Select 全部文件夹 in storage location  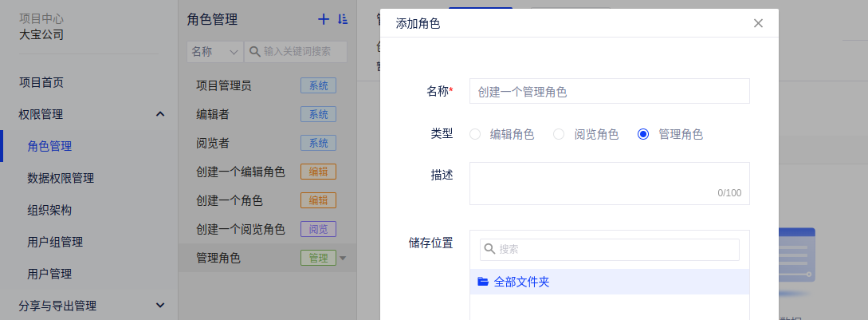click(x=521, y=282)
